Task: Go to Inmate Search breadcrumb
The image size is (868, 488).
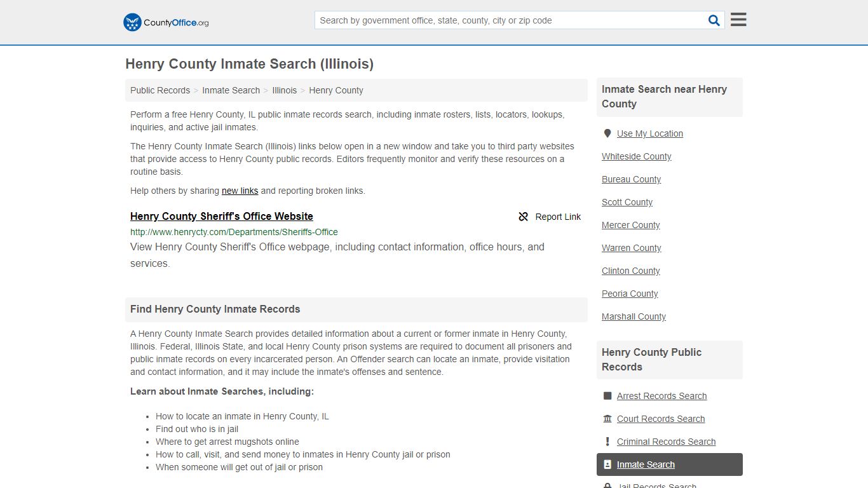Action: pyautogui.click(x=231, y=90)
